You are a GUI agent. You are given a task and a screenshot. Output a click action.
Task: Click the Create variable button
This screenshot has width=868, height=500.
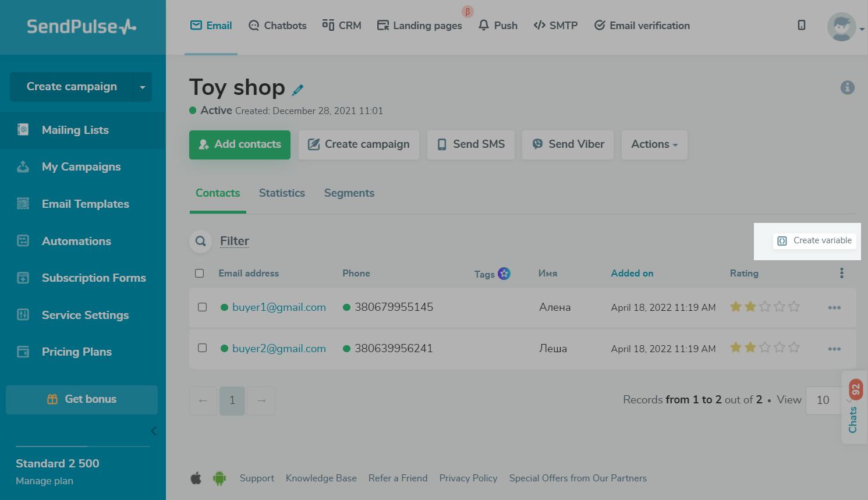(814, 241)
